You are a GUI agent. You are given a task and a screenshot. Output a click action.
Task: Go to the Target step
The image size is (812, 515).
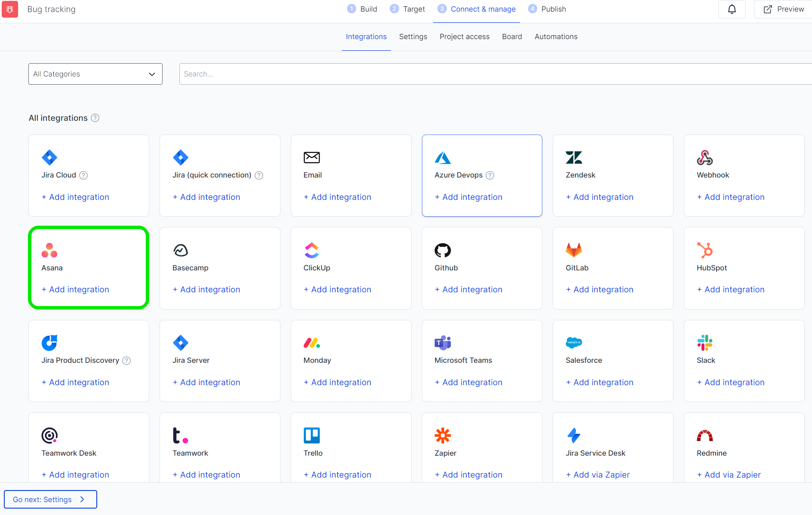(x=407, y=9)
